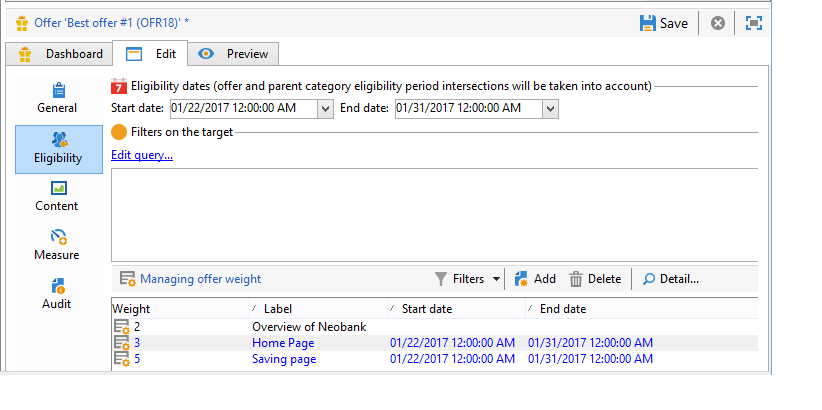This screenshot has height=410, width=822.
Task: Select the Home Page weight row
Action: (435, 343)
